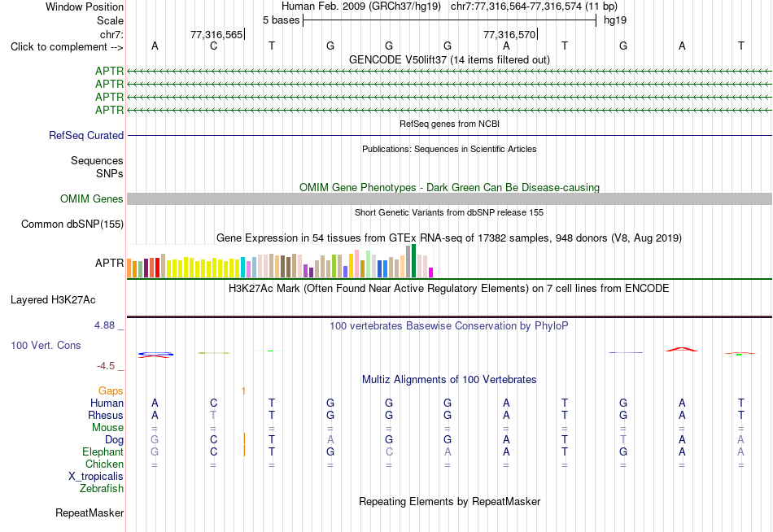The height and width of the screenshot is (532, 773).
Task: Click the Scale track label
Action: coord(110,20)
